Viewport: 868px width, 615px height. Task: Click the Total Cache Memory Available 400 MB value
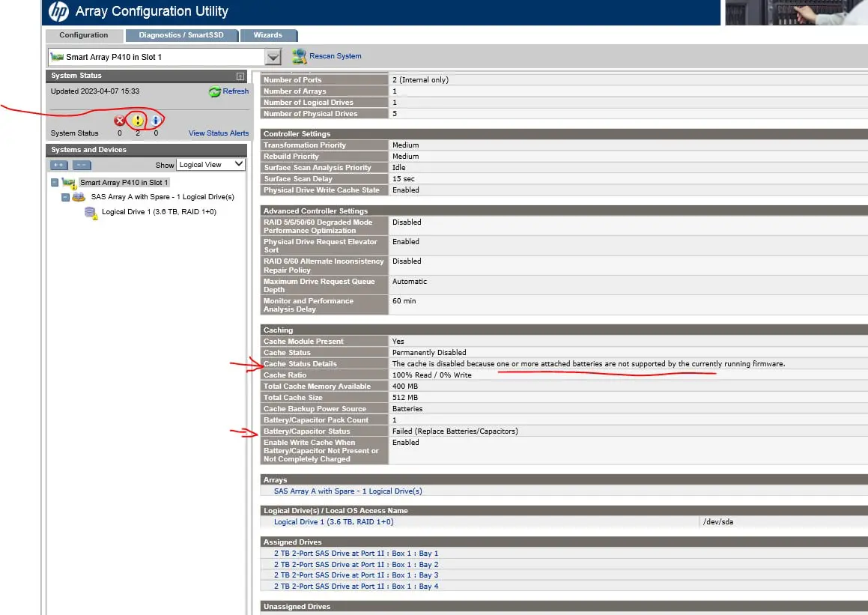405,387
